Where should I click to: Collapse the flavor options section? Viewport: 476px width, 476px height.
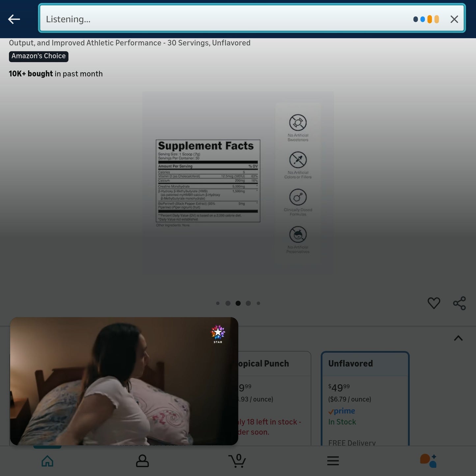[x=458, y=338]
